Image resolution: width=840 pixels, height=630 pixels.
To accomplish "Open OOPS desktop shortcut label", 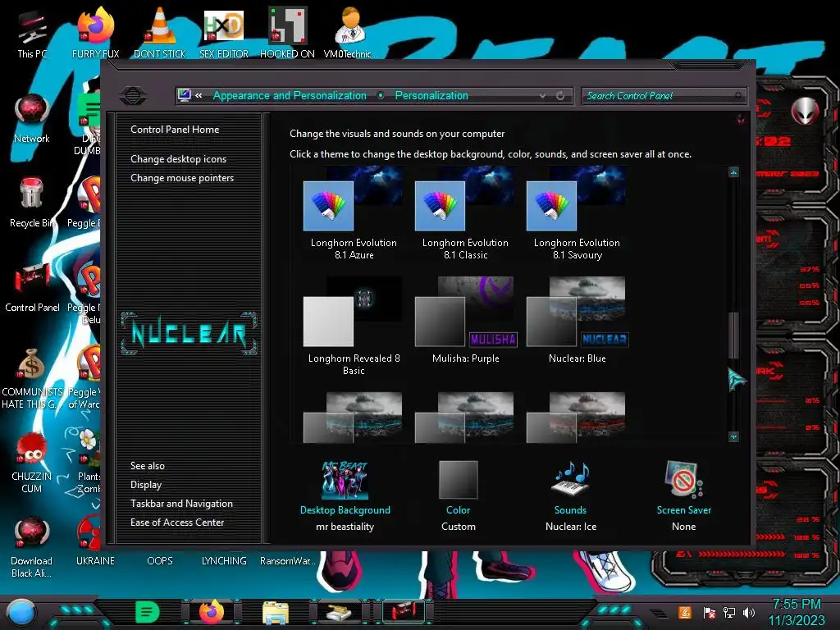I will click(160, 561).
